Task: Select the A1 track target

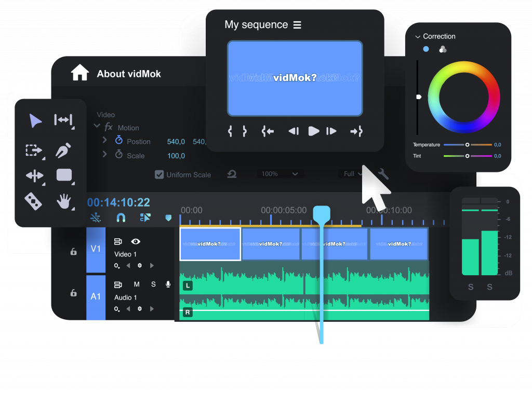Action: click(x=96, y=297)
